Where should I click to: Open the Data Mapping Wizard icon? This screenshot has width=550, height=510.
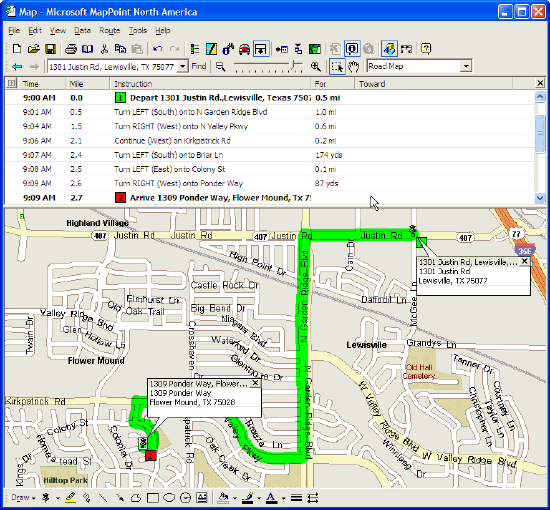(315, 49)
